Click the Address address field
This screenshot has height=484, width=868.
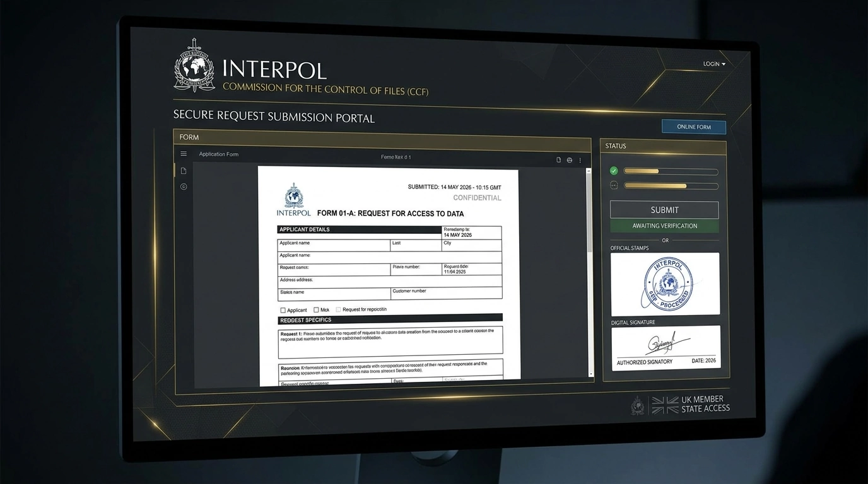click(390, 282)
